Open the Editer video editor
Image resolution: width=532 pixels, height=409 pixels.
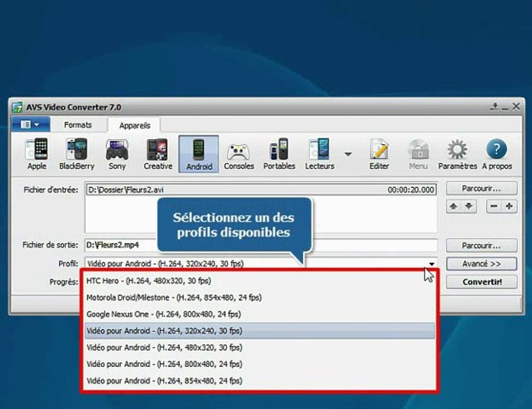coord(379,154)
